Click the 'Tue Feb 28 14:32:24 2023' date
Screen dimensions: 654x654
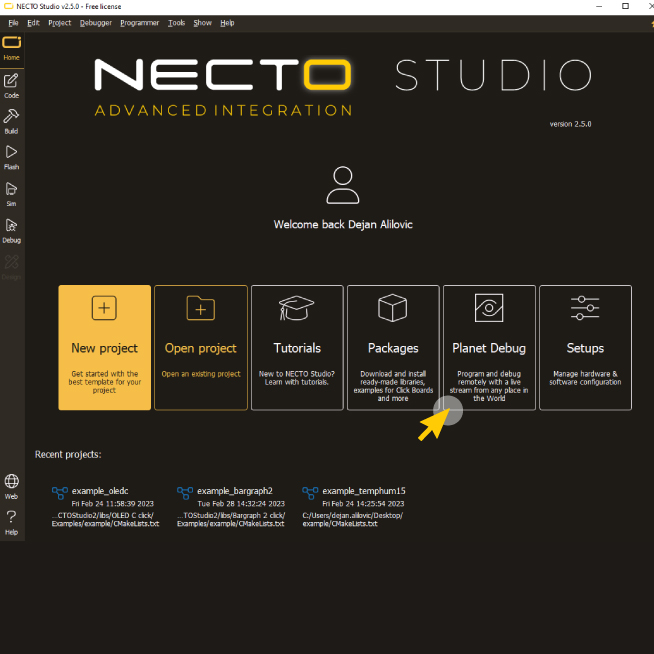coord(241,504)
